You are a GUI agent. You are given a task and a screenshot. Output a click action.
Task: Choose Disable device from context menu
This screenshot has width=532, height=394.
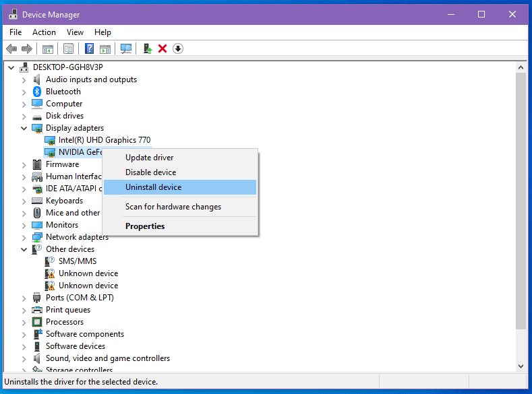(180, 172)
